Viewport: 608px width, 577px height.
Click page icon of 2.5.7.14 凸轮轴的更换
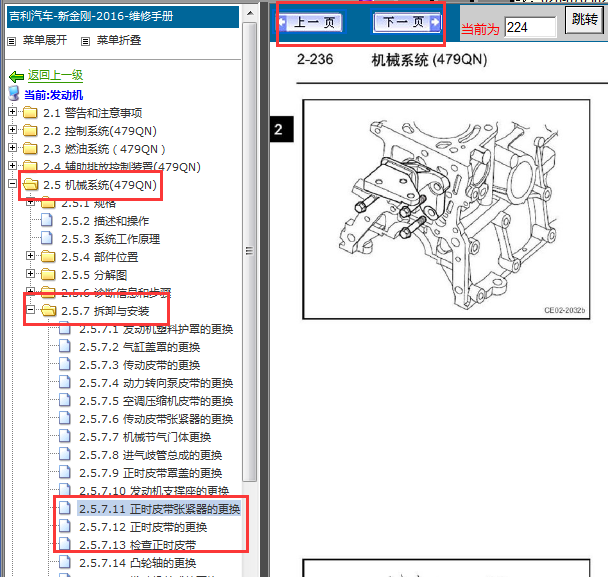point(65,561)
